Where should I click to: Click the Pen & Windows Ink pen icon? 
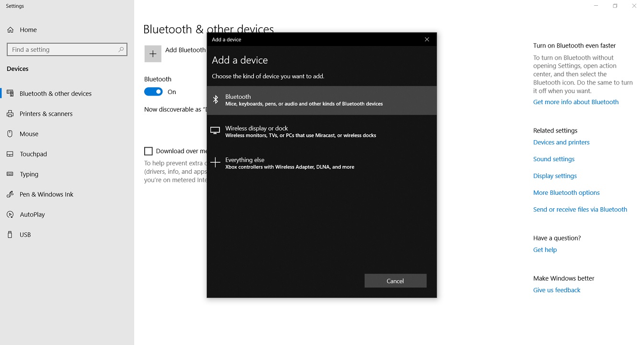pyautogui.click(x=11, y=194)
